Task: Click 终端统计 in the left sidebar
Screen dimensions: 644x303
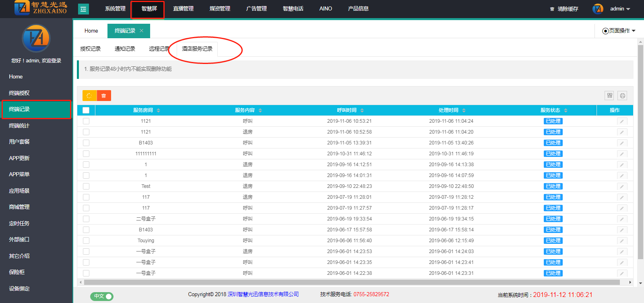Action: 19,126
